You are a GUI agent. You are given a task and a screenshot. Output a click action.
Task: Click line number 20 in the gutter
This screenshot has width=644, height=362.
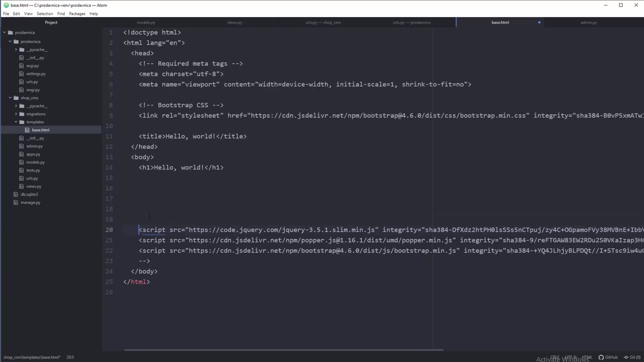109,230
